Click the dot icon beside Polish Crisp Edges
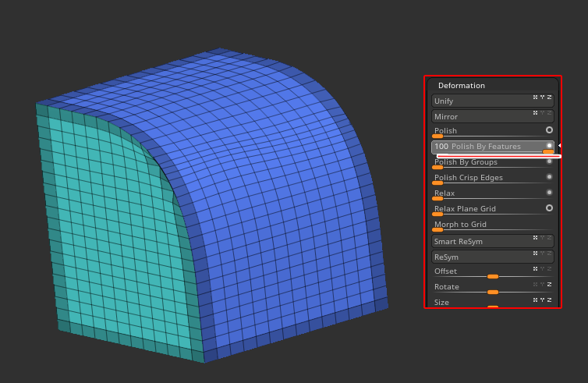This screenshot has height=383, width=588. tap(549, 176)
